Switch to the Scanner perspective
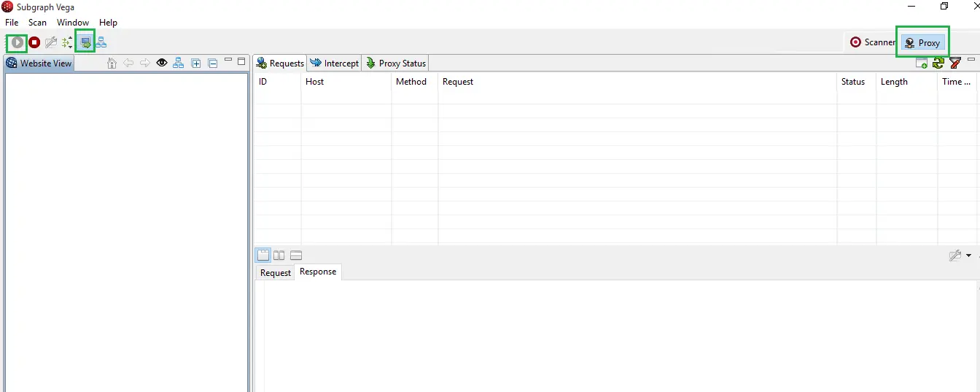Image resolution: width=980 pixels, height=392 pixels. pyautogui.click(x=872, y=42)
